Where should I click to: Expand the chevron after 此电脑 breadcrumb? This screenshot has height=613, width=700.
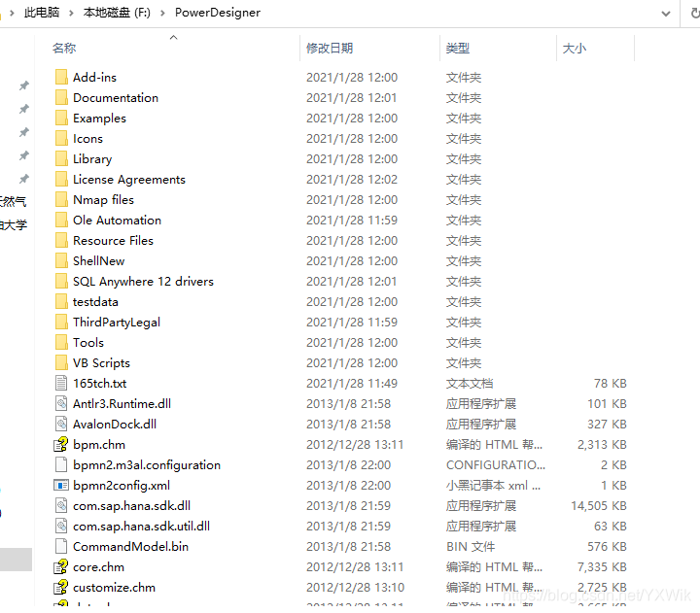click(x=71, y=13)
